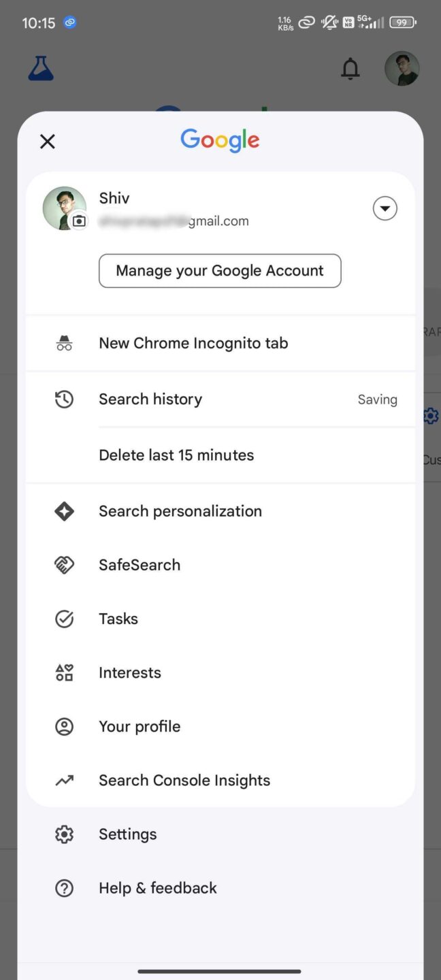Select the SafeSearch icon
Viewport: 441px width, 980px height.
tap(64, 564)
